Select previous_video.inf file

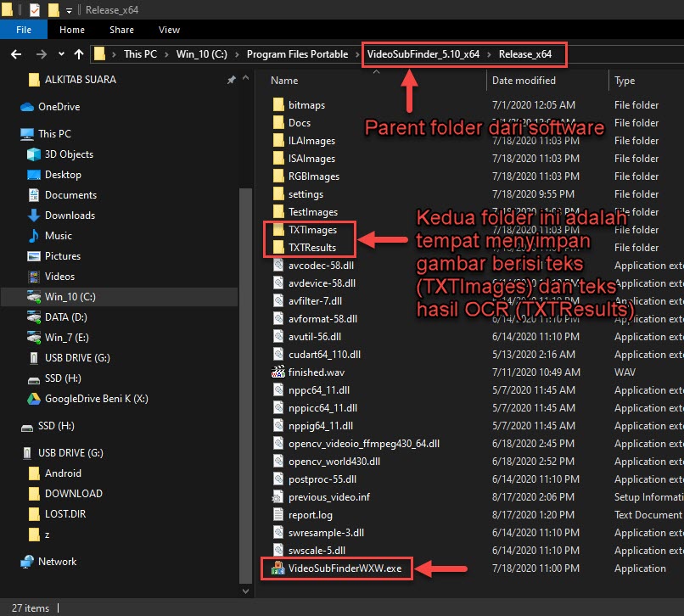coord(329,497)
